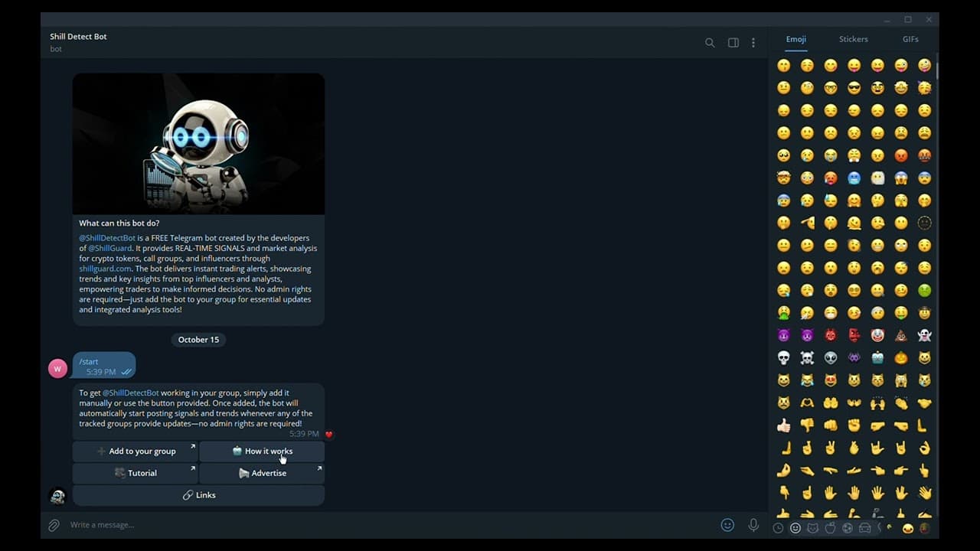Pick the sunglasses face emoji
Screen dimensions: 980x551
point(854,88)
